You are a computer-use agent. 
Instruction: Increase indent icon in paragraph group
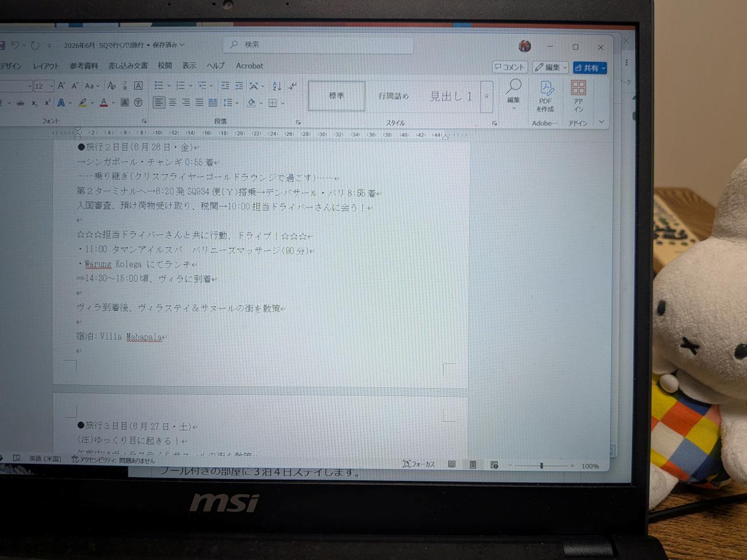pos(239,86)
